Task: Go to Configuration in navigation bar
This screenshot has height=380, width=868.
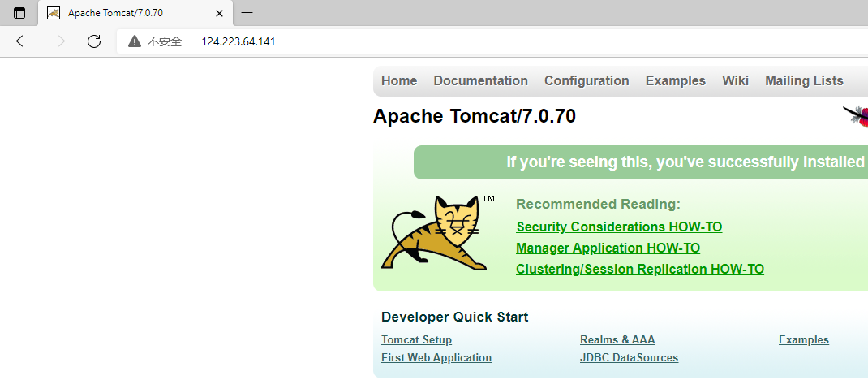Action: 587,81
